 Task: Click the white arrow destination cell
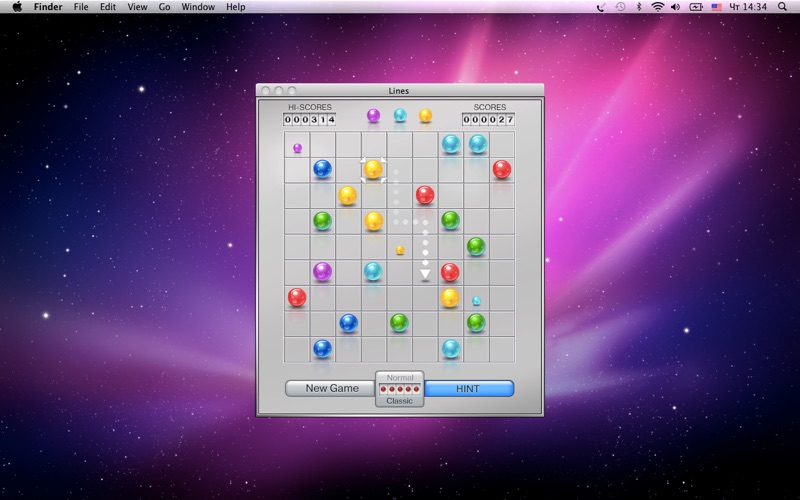(x=425, y=273)
